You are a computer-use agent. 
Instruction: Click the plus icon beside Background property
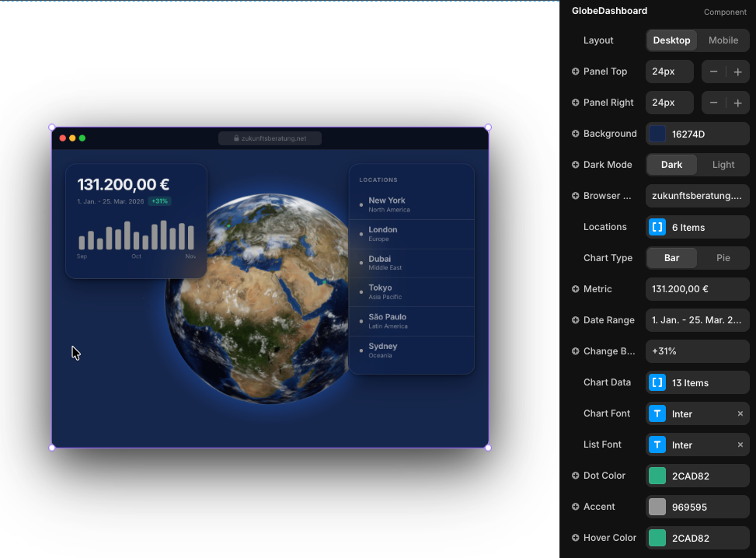(576, 134)
